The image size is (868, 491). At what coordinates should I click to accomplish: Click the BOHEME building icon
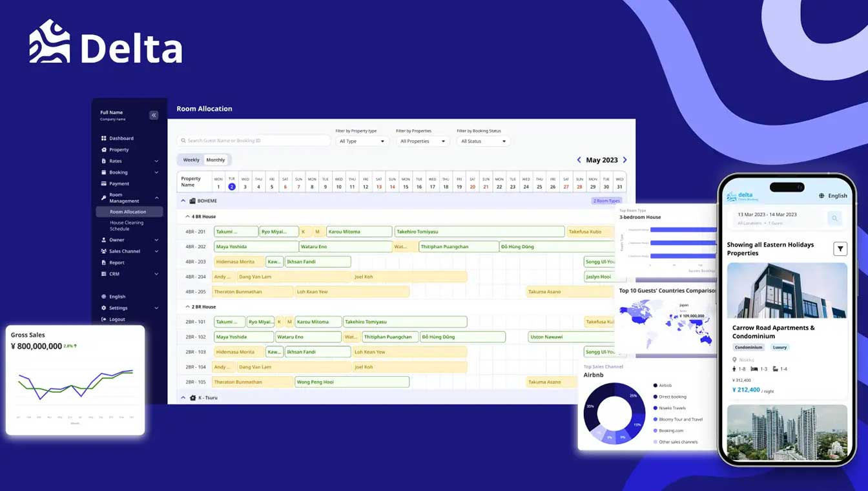(x=192, y=201)
